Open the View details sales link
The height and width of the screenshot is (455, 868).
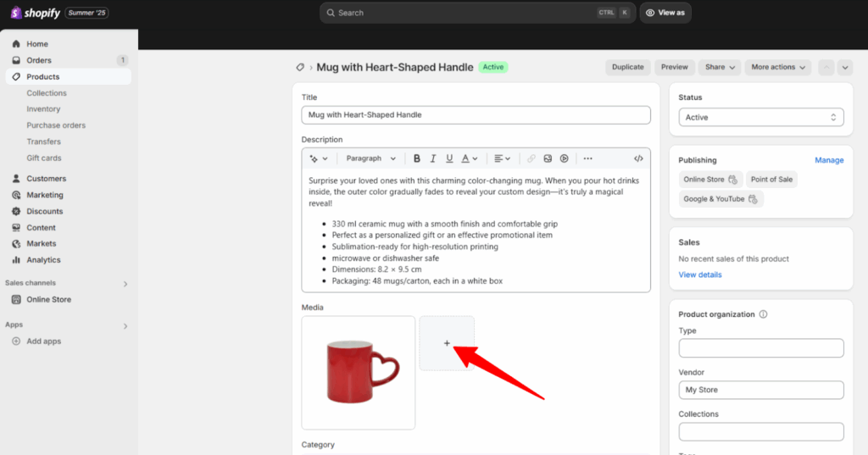(700, 275)
